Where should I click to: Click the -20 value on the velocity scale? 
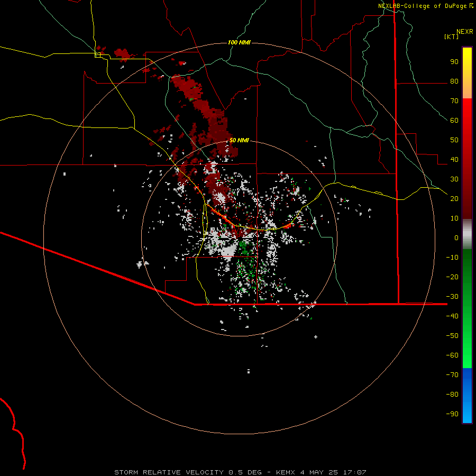click(452, 277)
